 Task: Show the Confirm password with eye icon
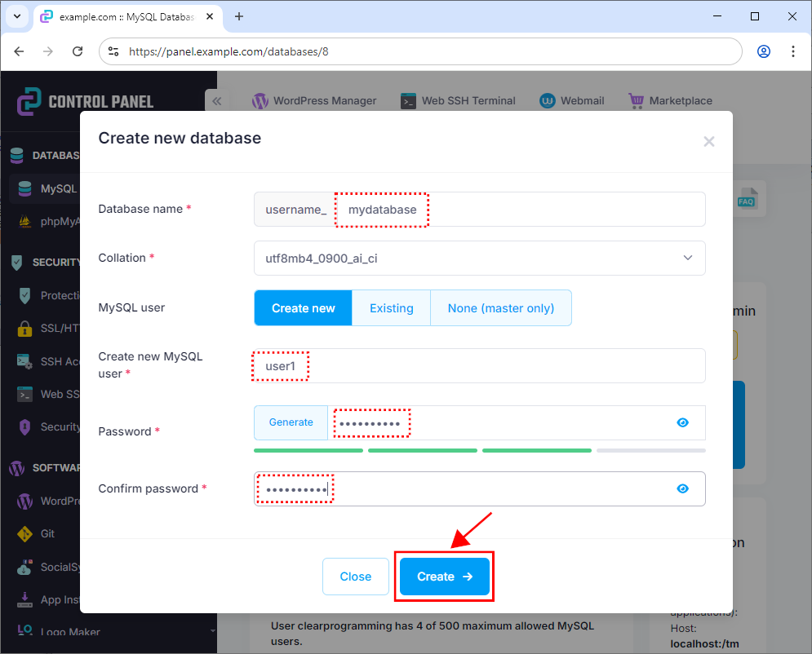coord(682,489)
